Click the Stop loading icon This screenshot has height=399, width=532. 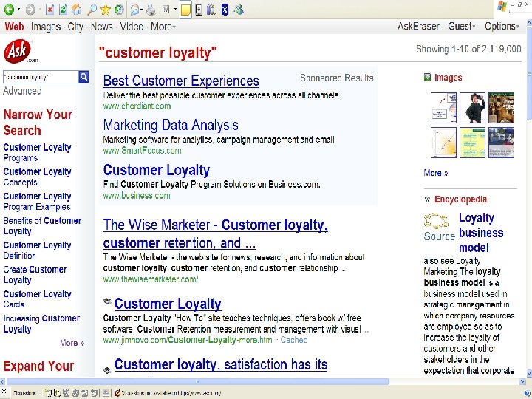pos(50,10)
